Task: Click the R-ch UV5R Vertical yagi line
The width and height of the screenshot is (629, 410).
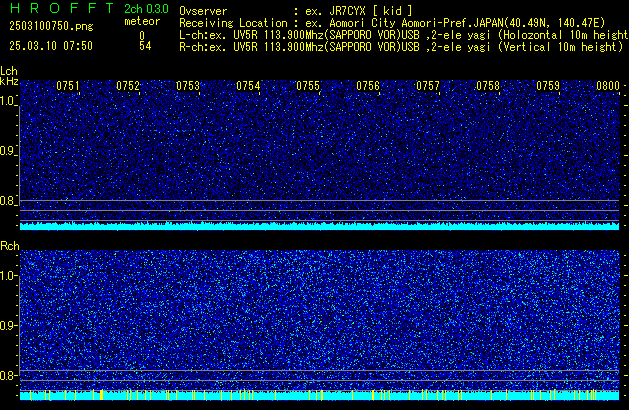Action: 401,47
